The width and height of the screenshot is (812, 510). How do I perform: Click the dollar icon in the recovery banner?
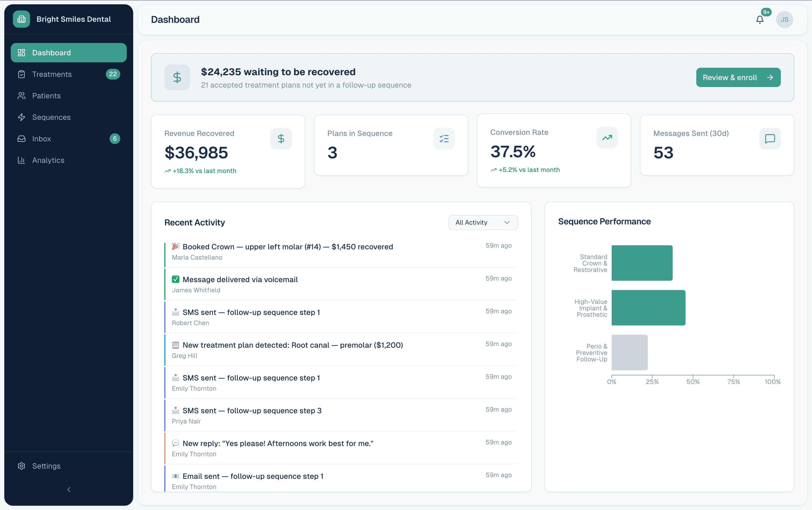pyautogui.click(x=177, y=77)
